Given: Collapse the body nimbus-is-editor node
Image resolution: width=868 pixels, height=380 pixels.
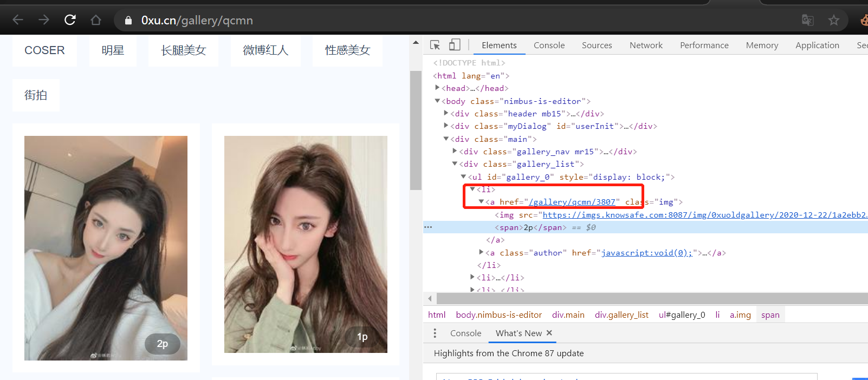Looking at the screenshot, I should (x=437, y=101).
